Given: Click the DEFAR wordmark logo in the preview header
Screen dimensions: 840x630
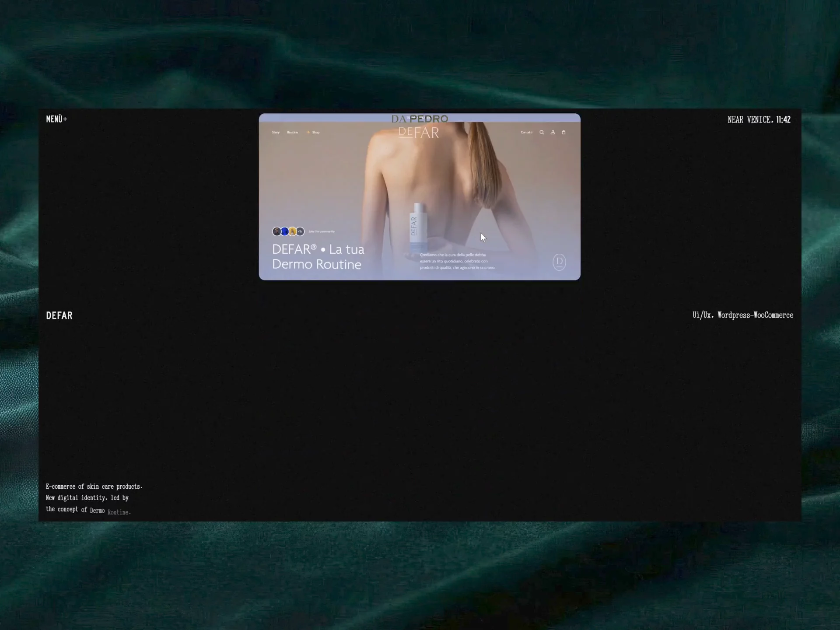Looking at the screenshot, I should coord(419,133).
